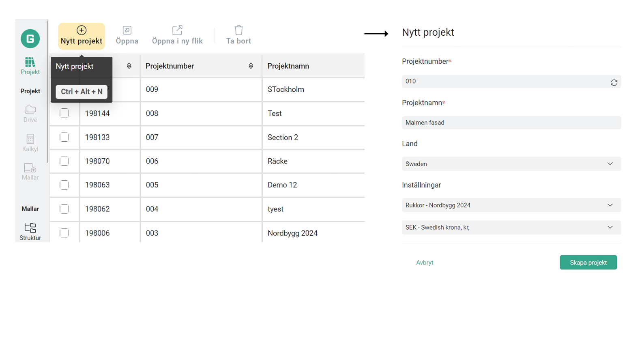Click the Skapa projekt button

pyautogui.click(x=588, y=263)
